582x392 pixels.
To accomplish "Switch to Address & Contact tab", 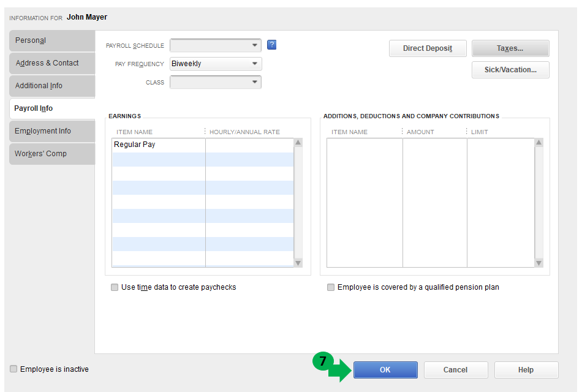I will coord(52,63).
